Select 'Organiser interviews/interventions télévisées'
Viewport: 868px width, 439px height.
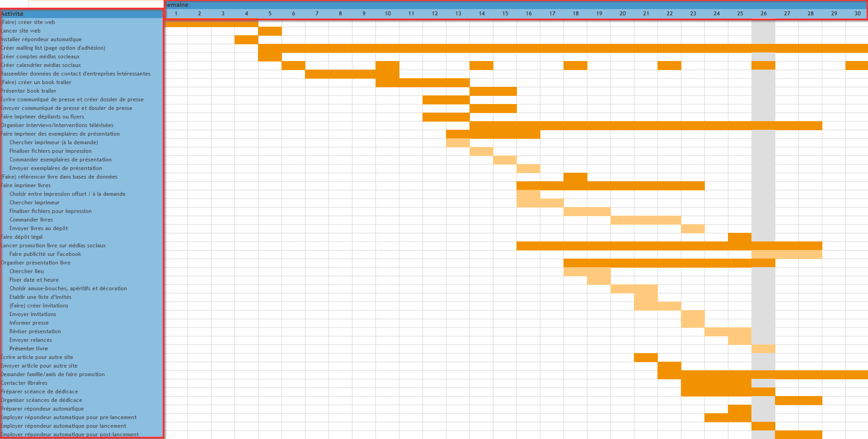pyautogui.click(x=82, y=125)
